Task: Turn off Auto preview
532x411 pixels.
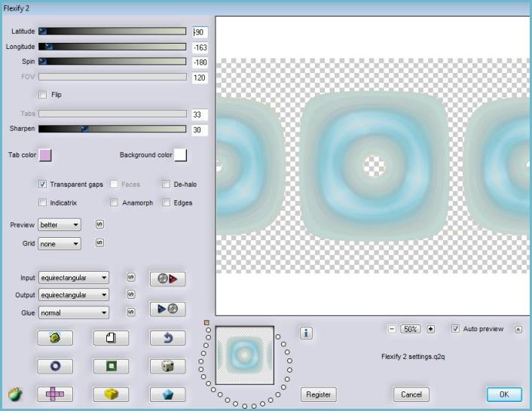Action: [x=455, y=329]
